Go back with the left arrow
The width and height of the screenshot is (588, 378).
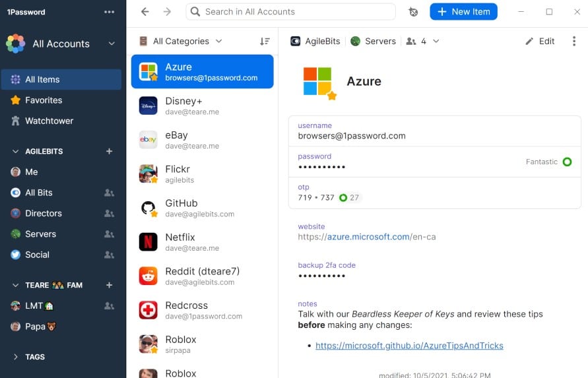coord(145,12)
